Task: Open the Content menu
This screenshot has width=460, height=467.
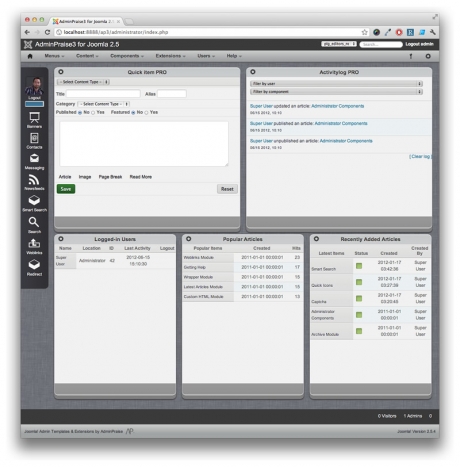Action: 87,56
